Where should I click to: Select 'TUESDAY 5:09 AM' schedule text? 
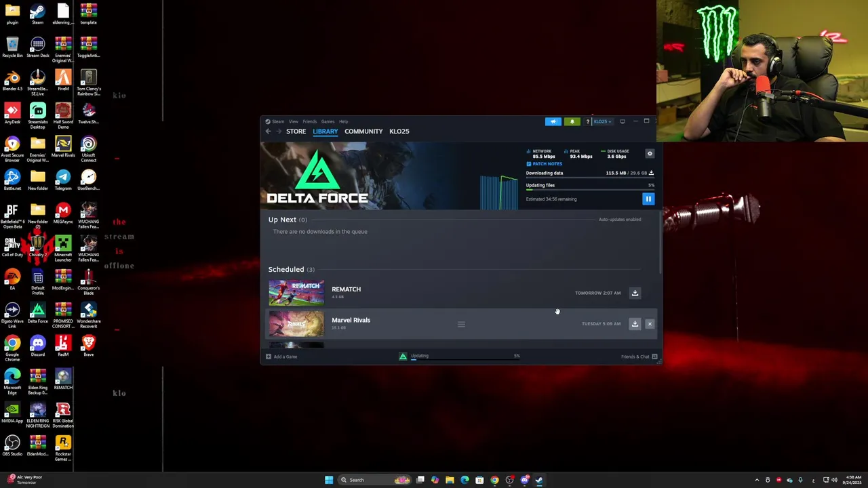click(x=601, y=324)
